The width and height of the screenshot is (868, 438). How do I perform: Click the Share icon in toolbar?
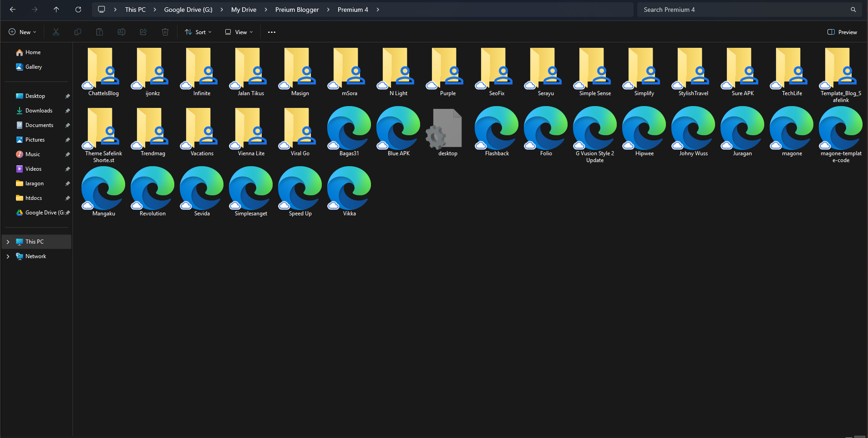pyautogui.click(x=143, y=32)
